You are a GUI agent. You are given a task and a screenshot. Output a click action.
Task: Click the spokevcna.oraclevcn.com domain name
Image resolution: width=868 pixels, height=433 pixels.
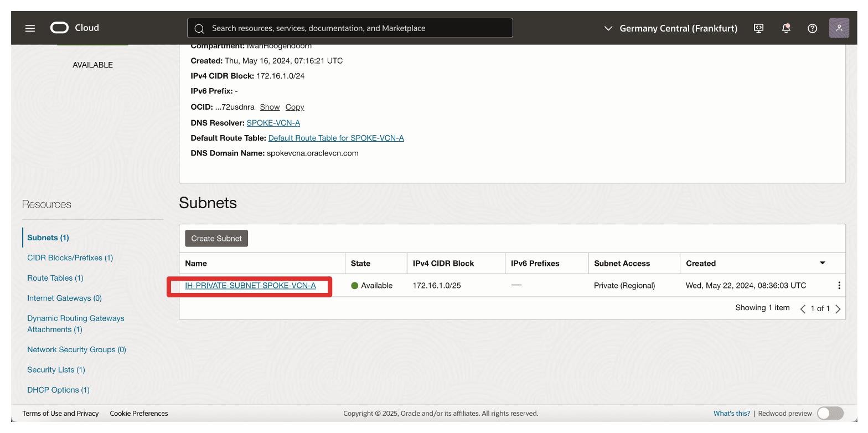(x=313, y=153)
